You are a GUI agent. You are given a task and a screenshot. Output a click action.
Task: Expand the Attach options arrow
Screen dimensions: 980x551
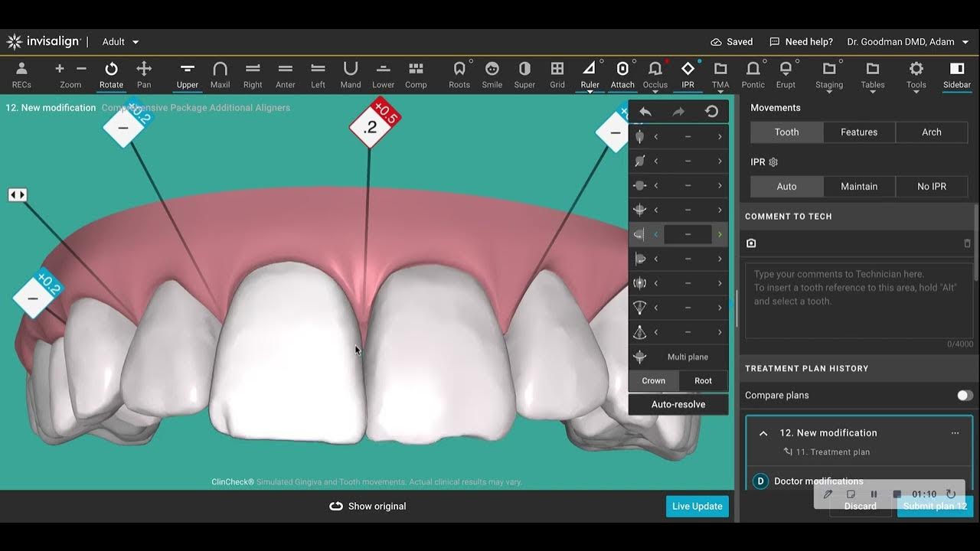(622, 92)
